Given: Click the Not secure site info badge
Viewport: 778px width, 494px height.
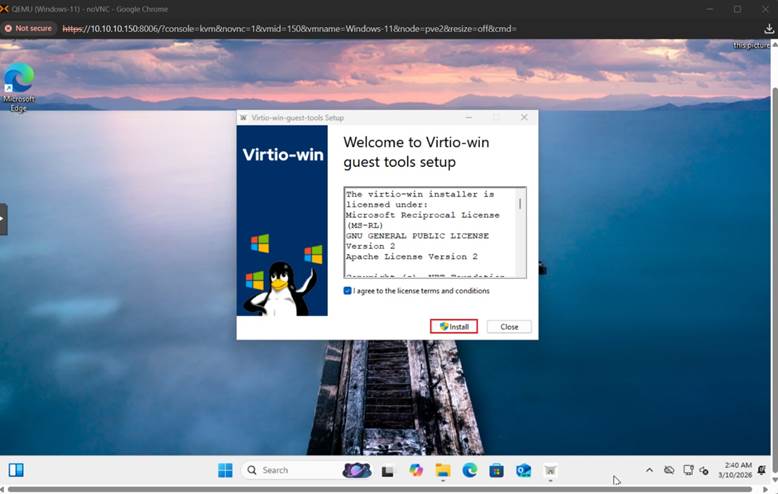Looking at the screenshot, I should point(29,28).
